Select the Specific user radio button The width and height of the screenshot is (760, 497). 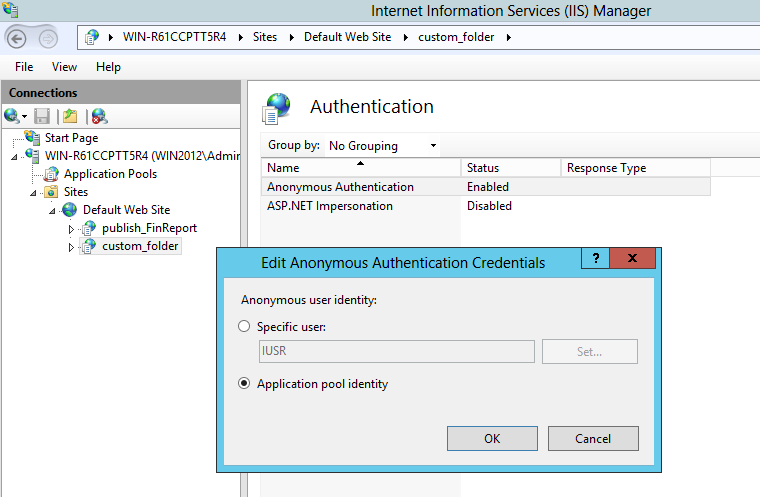pos(244,326)
